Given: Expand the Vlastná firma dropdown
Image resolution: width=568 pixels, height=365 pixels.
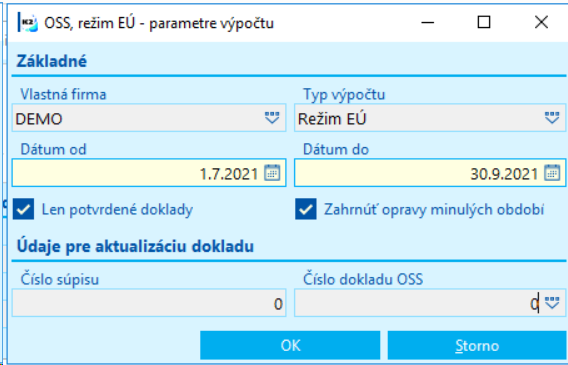Looking at the screenshot, I should (272, 118).
